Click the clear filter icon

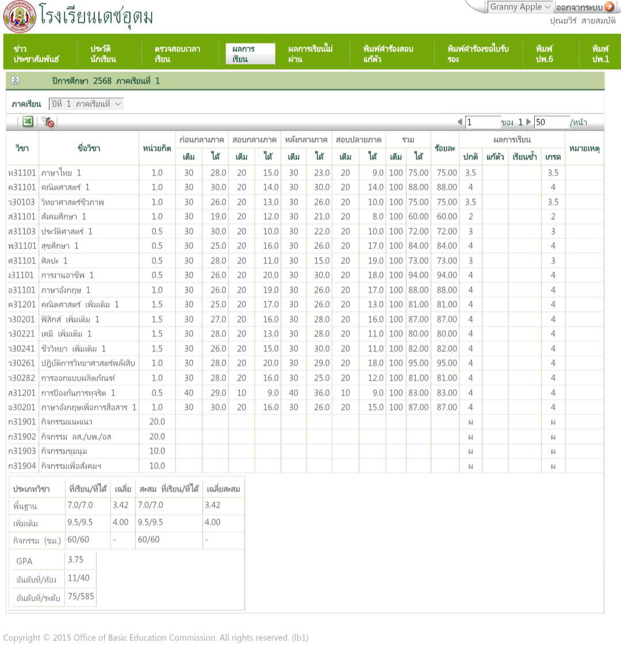48,122
